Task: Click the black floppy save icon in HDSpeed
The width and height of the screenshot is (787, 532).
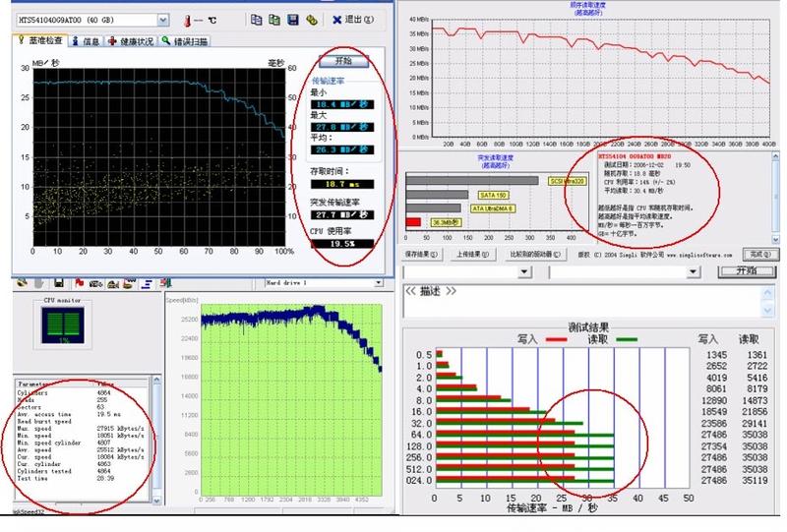Action: tap(59, 283)
